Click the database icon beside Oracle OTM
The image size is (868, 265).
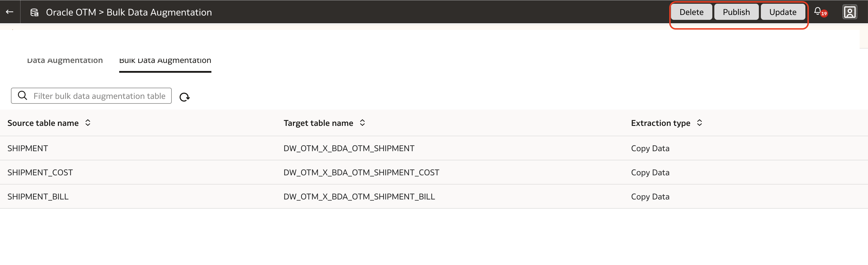[x=34, y=12]
